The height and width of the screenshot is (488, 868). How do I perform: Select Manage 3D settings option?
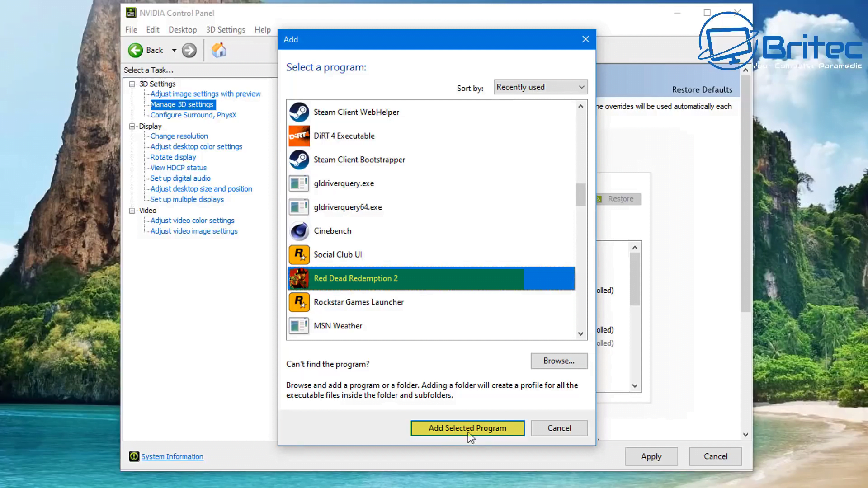point(182,103)
